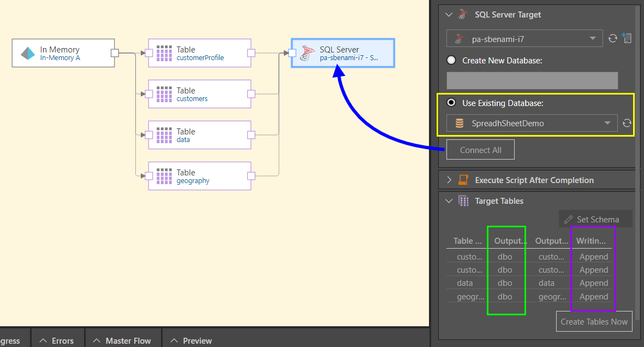This screenshot has height=347, width=644.
Task: Click the SQL Server node icon
Action: pos(308,53)
